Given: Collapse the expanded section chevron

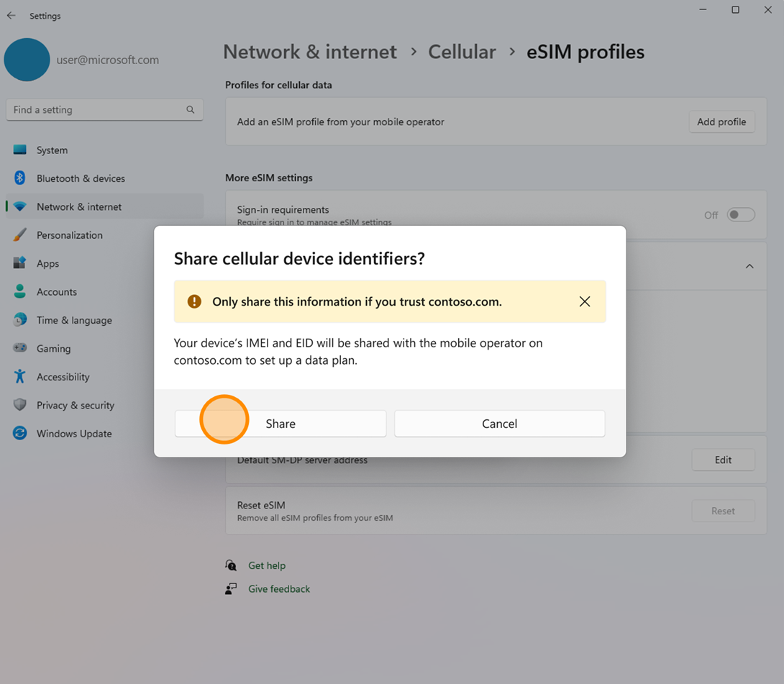Looking at the screenshot, I should pyautogui.click(x=749, y=266).
